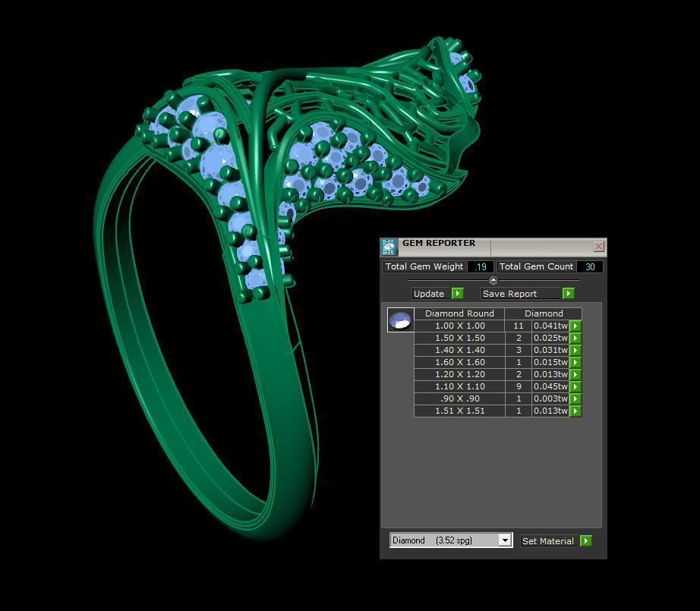Click the 0.015tw weight cell

tap(550, 362)
